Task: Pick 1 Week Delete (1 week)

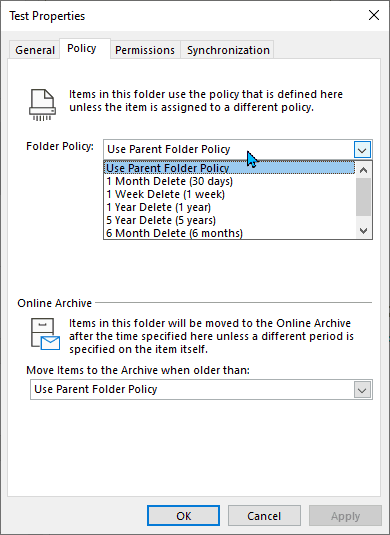Action: coord(229,194)
